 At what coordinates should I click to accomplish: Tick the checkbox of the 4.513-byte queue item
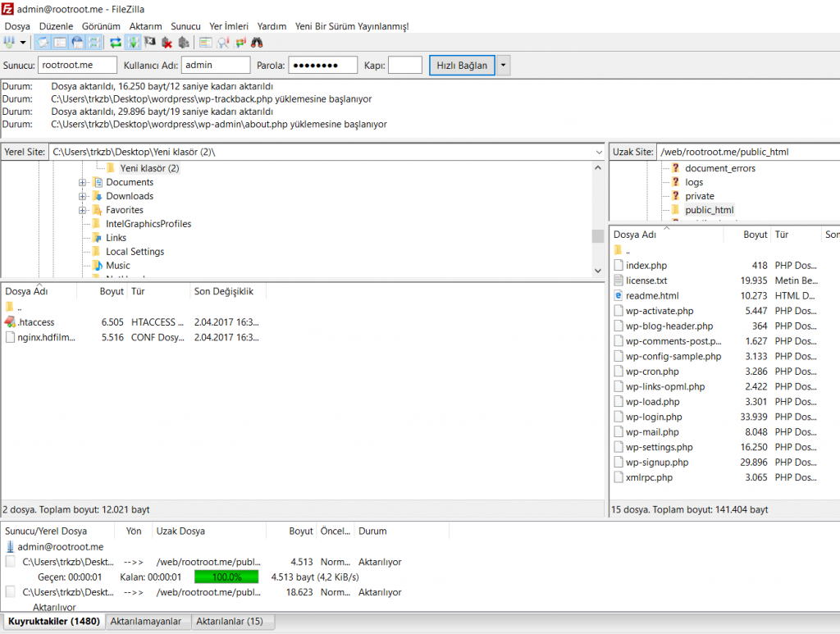click(x=10, y=561)
